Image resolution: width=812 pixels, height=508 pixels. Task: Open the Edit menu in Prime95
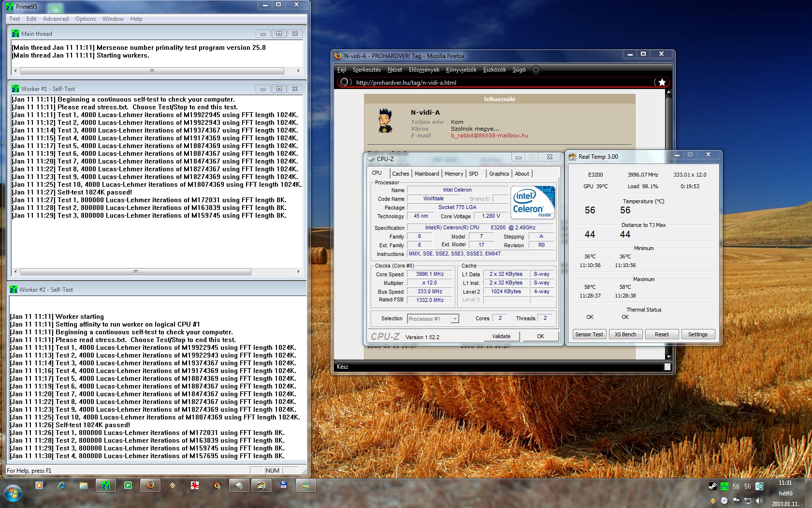point(31,19)
